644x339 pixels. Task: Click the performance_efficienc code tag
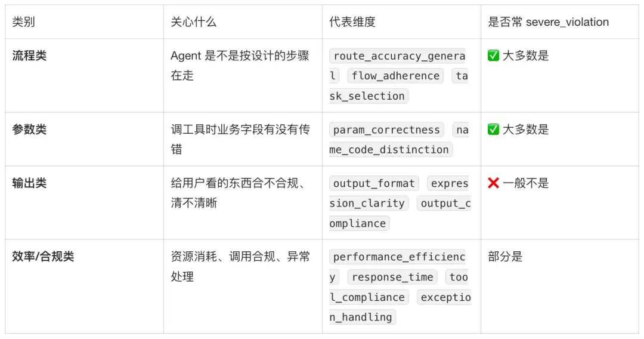398,257
